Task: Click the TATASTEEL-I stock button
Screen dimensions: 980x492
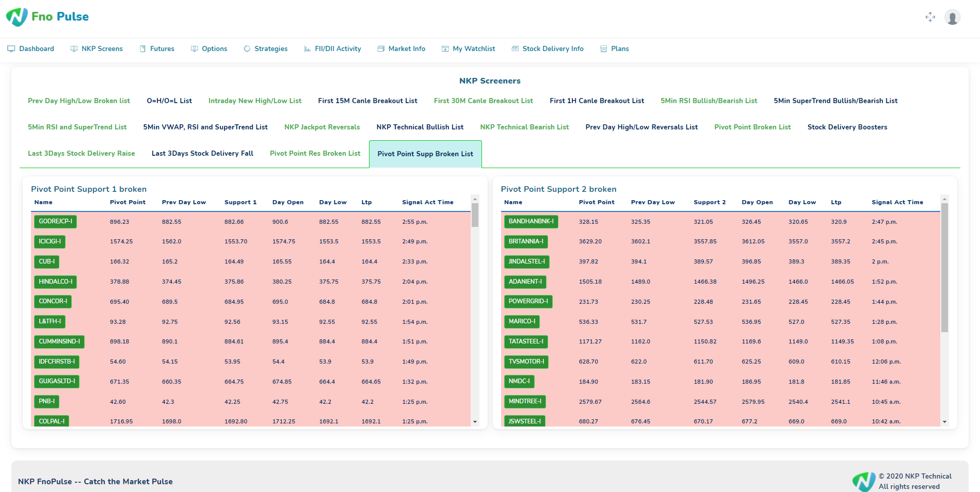Action: coord(526,342)
